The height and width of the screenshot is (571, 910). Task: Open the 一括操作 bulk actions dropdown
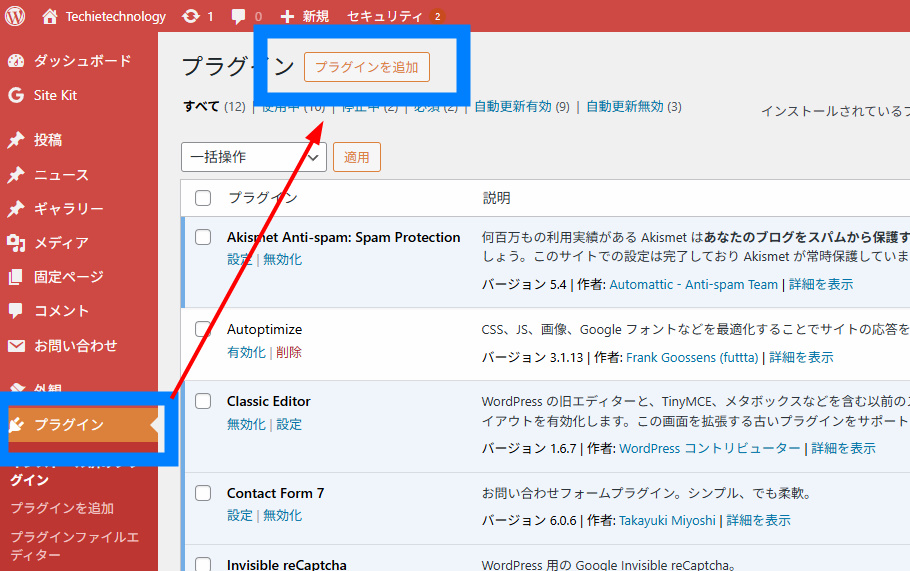point(254,157)
